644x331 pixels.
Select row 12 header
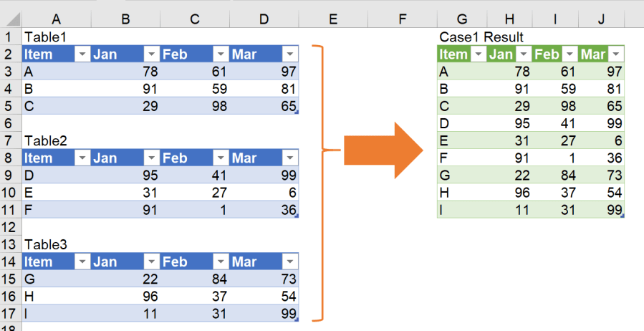pyautogui.click(x=9, y=227)
